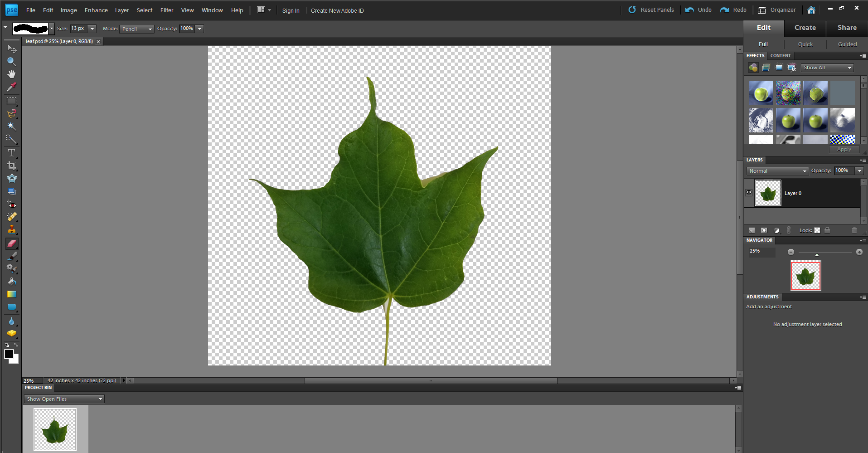
Task: Select the Gradient tool
Action: tap(11, 294)
